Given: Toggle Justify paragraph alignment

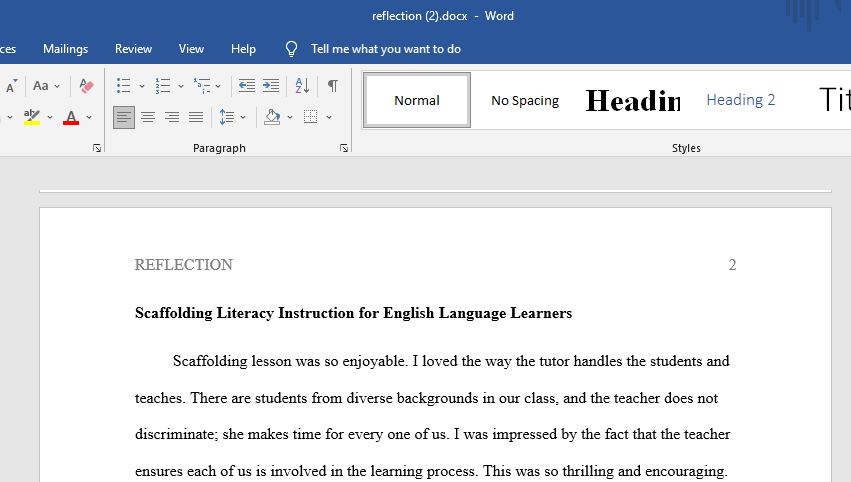Looking at the screenshot, I should (x=196, y=117).
